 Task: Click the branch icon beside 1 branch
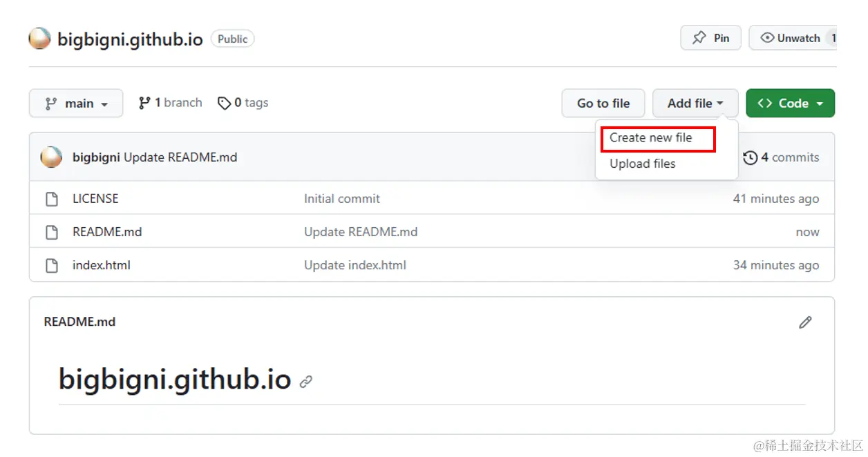144,103
